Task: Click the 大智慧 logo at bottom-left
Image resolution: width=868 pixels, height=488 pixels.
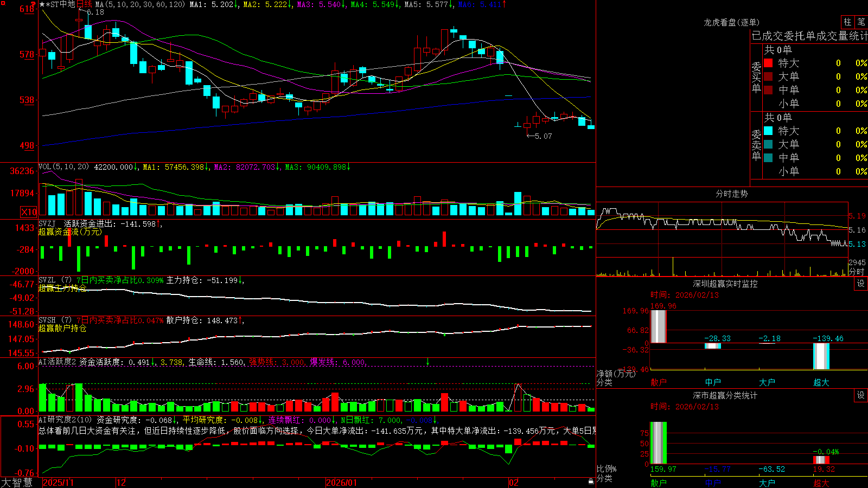Action: pos(17,482)
